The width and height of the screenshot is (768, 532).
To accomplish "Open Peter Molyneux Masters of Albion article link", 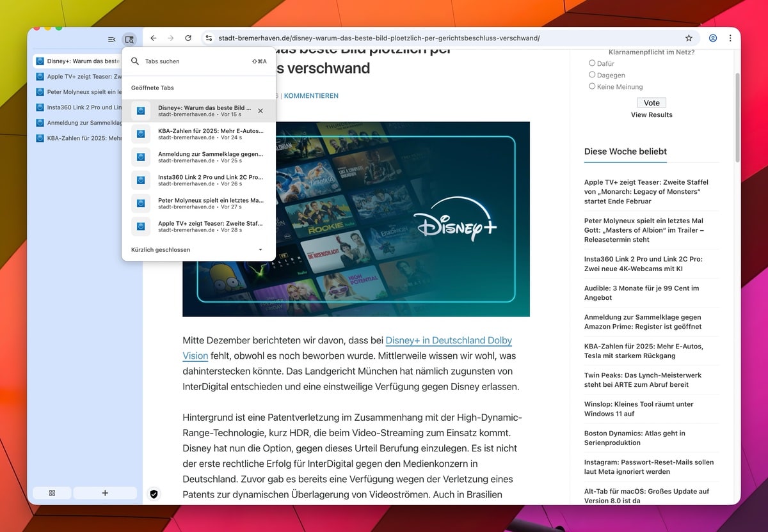I will [644, 230].
